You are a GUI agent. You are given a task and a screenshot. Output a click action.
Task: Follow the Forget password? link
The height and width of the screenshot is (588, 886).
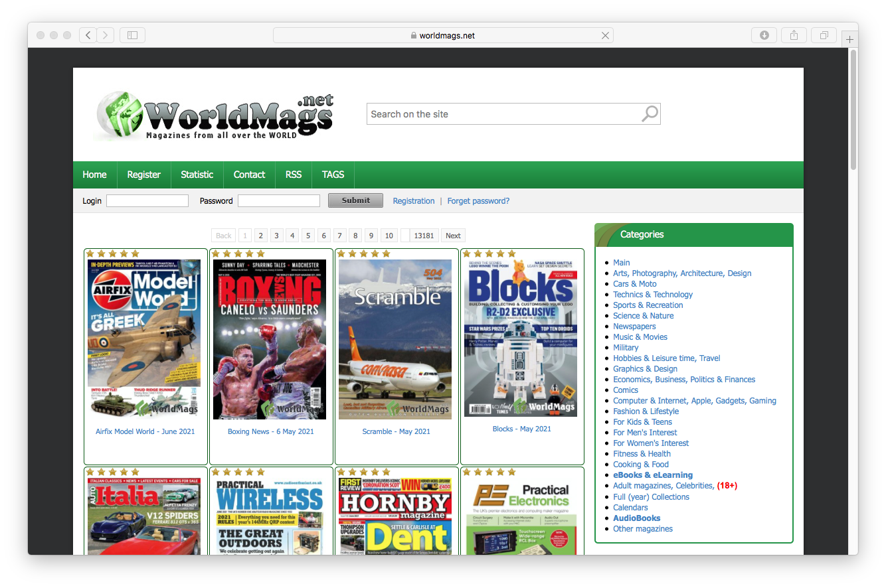pos(478,201)
